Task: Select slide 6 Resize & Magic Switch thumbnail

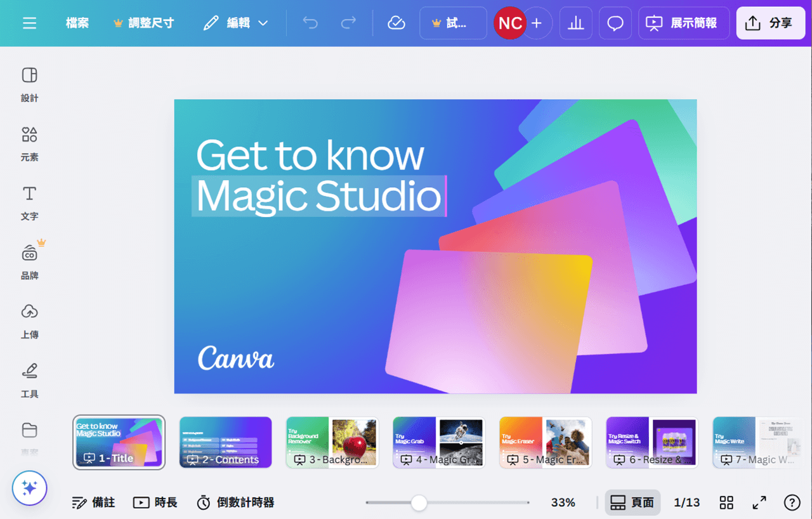Action: pos(652,442)
